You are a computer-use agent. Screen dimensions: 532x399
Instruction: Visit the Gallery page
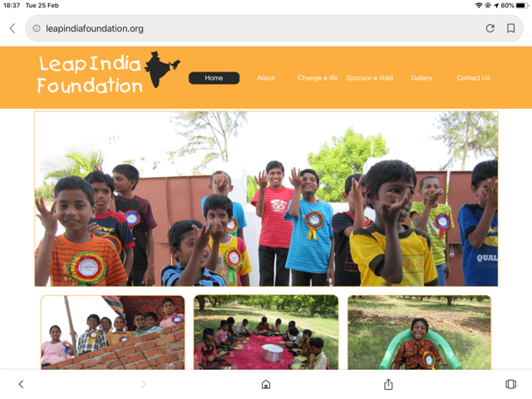click(421, 78)
